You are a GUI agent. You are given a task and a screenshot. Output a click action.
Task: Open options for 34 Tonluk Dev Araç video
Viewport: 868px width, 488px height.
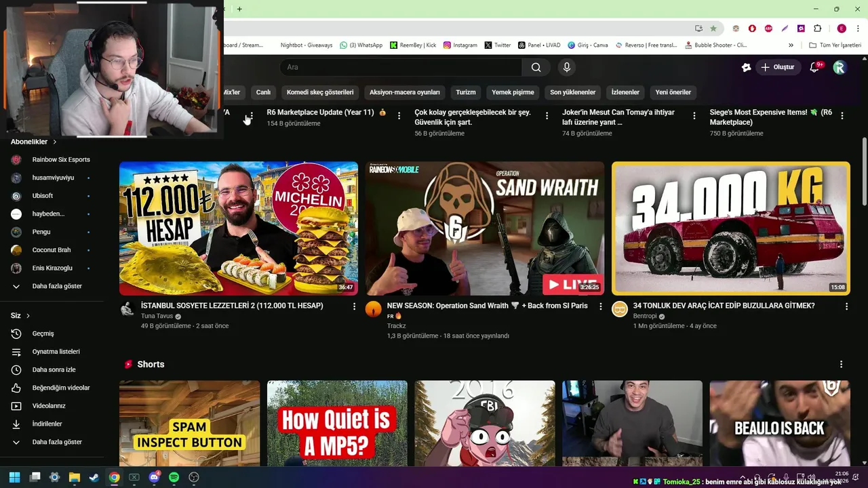[846, 306]
